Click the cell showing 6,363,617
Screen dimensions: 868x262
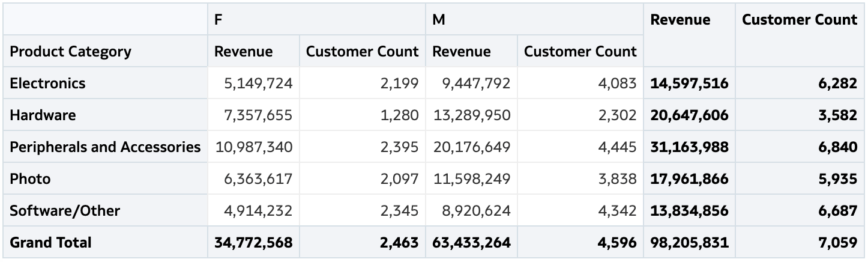coord(253,178)
